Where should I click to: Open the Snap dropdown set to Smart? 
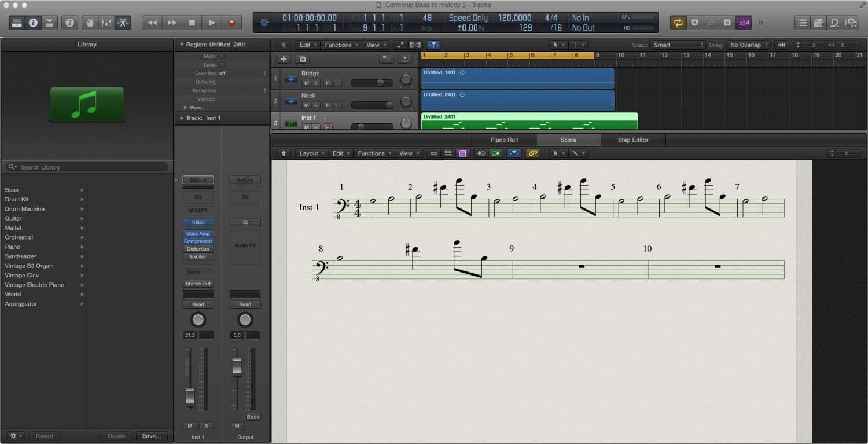click(678, 45)
